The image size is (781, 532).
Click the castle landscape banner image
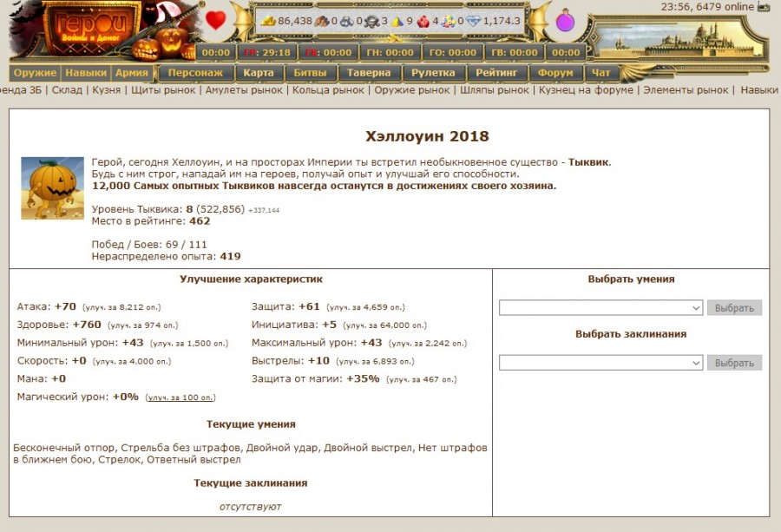pyautogui.click(x=679, y=41)
